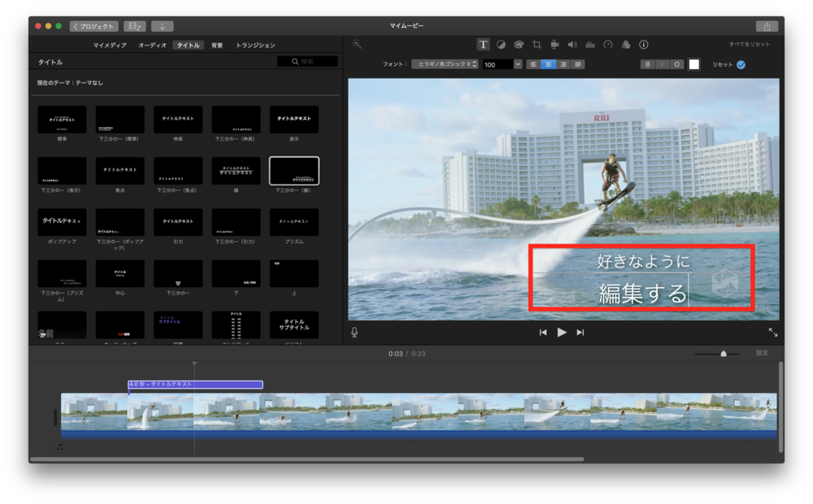The width and height of the screenshot is (813, 504).
Task: Toggle outline text with the O button
Action: coord(676,64)
